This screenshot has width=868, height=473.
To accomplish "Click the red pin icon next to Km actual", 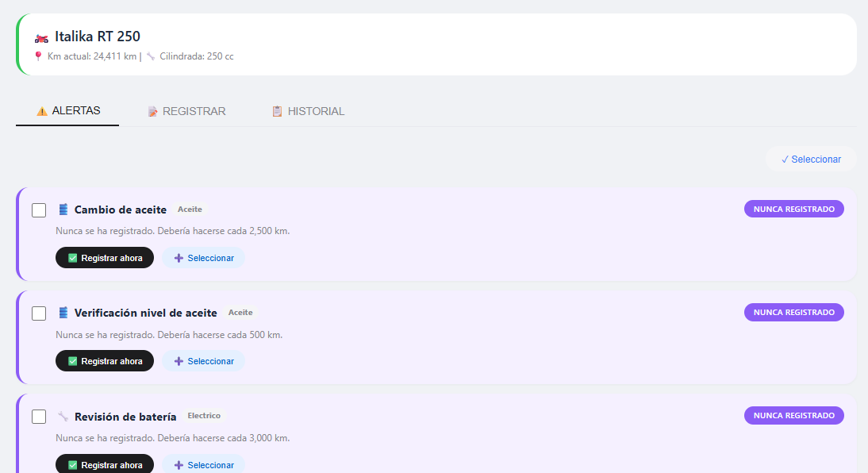I will [x=38, y=56].
